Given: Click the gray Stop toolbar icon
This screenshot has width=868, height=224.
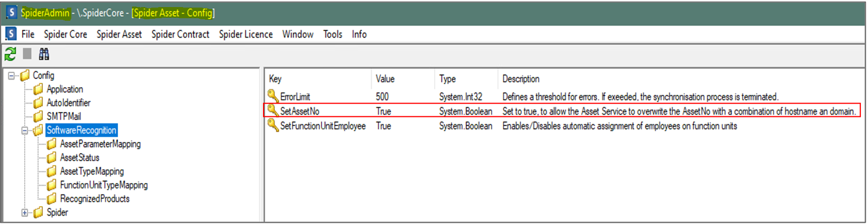Looking at the screenshot, I should pos(27,54).
